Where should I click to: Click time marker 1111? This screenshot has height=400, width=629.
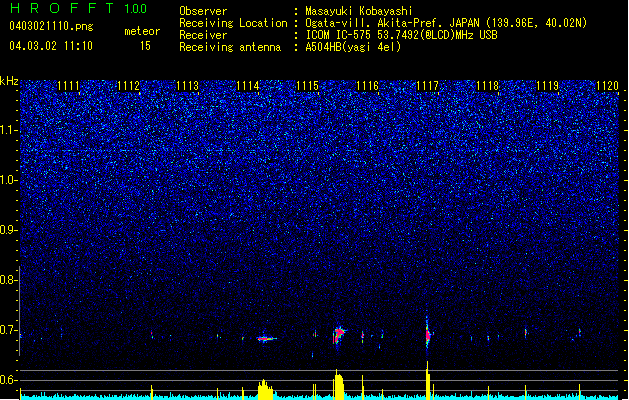click(x=68, y=86)
